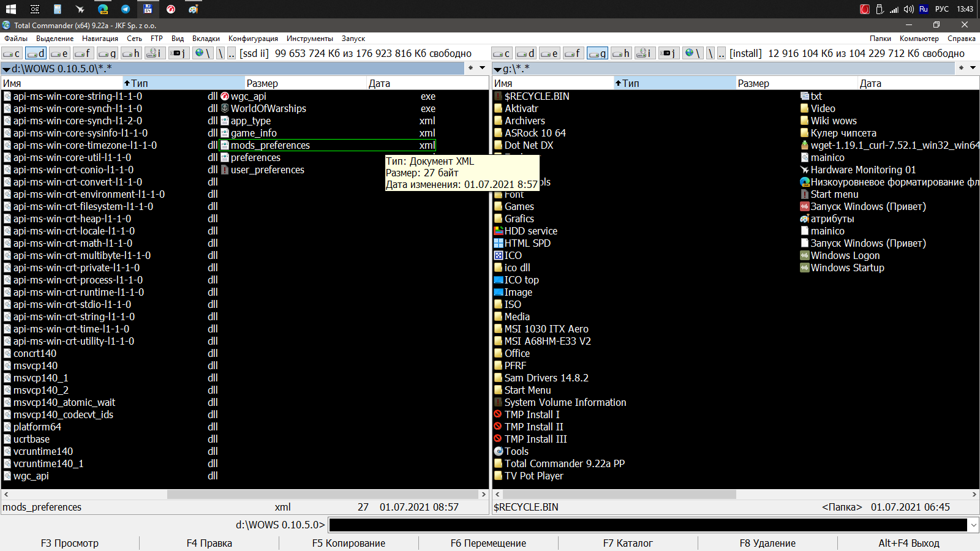Open directory history dropdown of left panel
Screen dimensions: 980x551
point(483,68)
